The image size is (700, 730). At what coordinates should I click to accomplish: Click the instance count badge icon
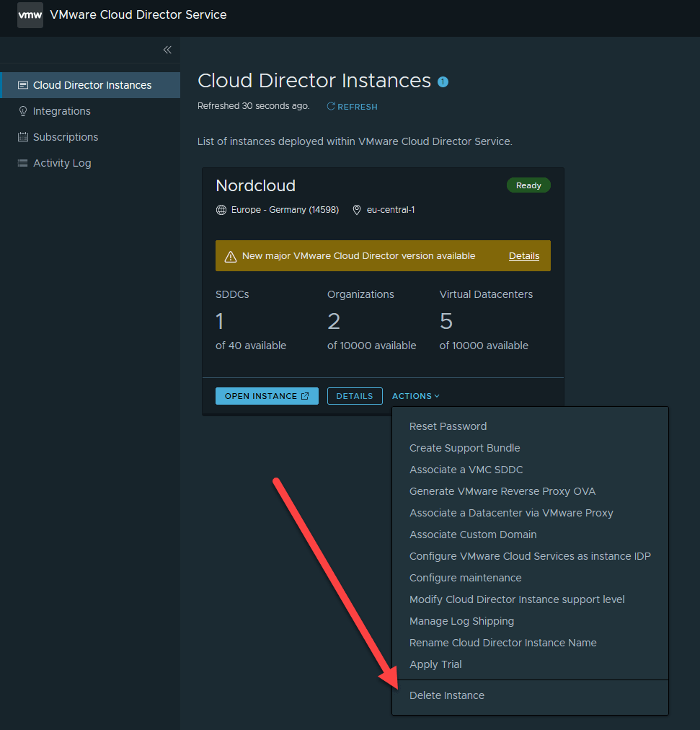443,82
